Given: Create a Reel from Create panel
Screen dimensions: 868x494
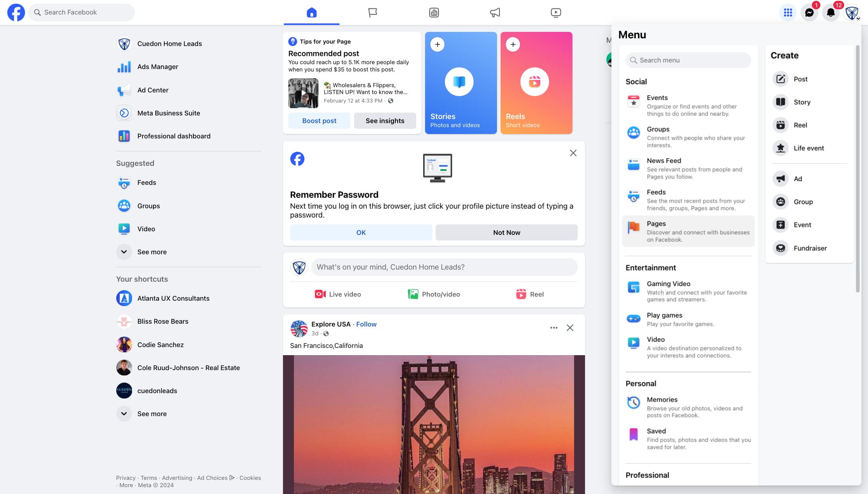Looking at the screenshot, I should pos(809,125).
